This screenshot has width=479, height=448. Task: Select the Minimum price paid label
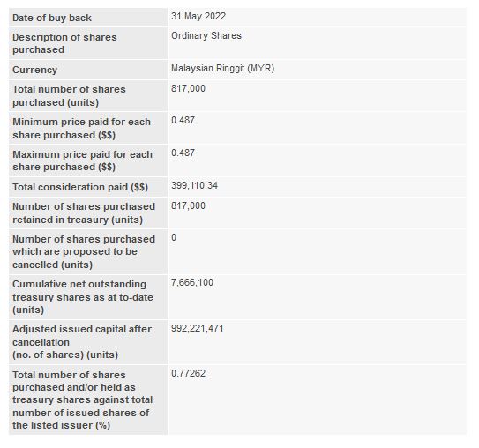click(81, 128)
